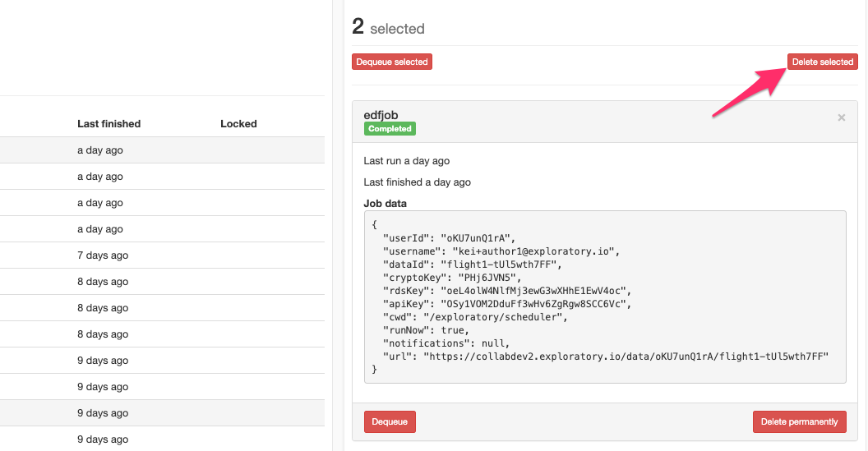This screenshot has height=451, width=868.
Task: Click the '2 selected' heading
Action: tap(389, 28)
